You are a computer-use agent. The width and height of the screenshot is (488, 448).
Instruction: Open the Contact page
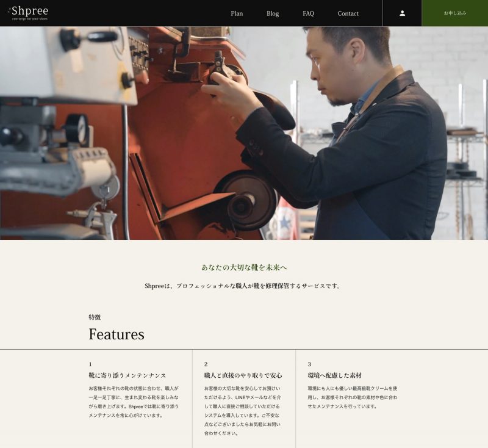pos(348,13)
